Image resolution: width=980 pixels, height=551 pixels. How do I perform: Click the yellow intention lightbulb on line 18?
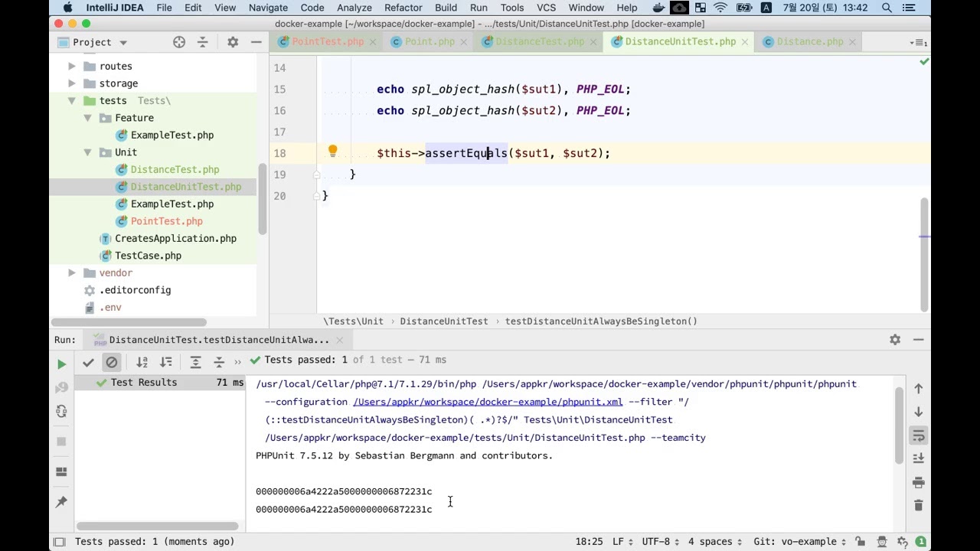(x=333, y=152)
